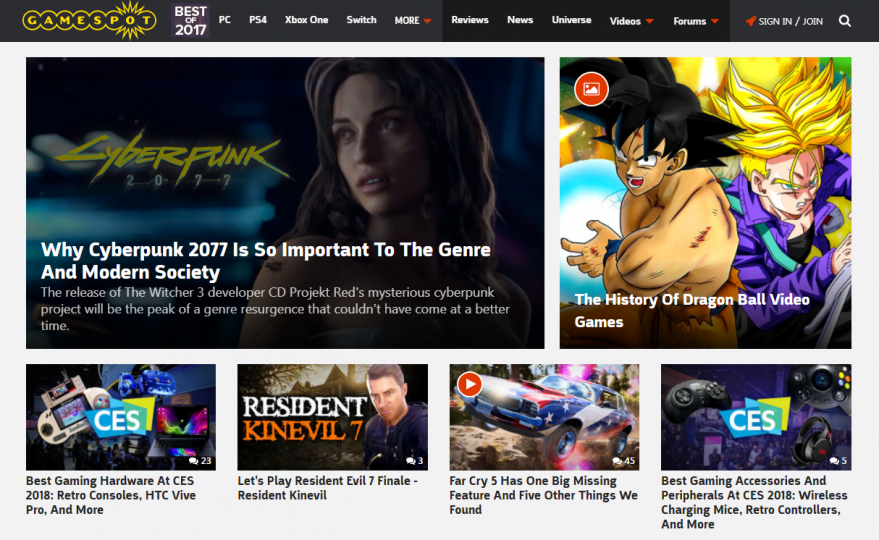
Task: Open CES accessories and peripherals thumbnail
Action: tap(756, 417)
